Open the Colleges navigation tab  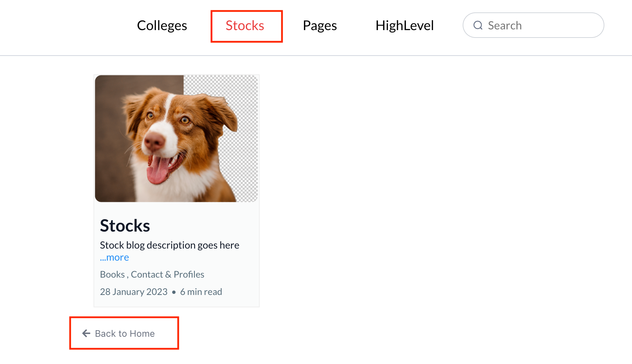point(162,25)
